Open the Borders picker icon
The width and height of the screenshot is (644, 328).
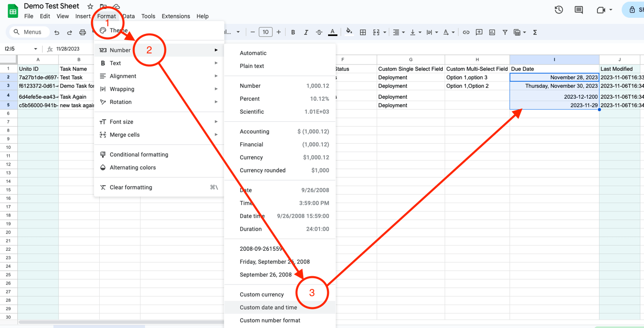[x=363, y=32]
